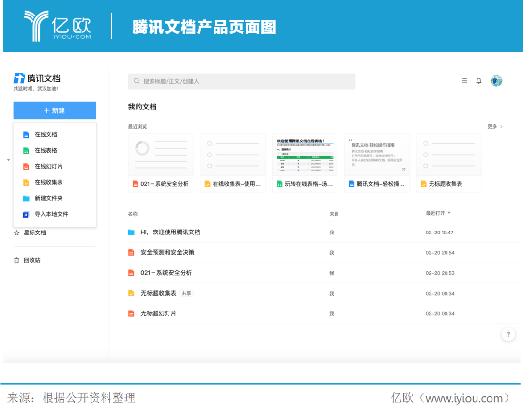Image resolution: width=523 pixels, height=420 pixels.
Task: Click the green 在线表格 sheet icon
Action: (26, 151)
